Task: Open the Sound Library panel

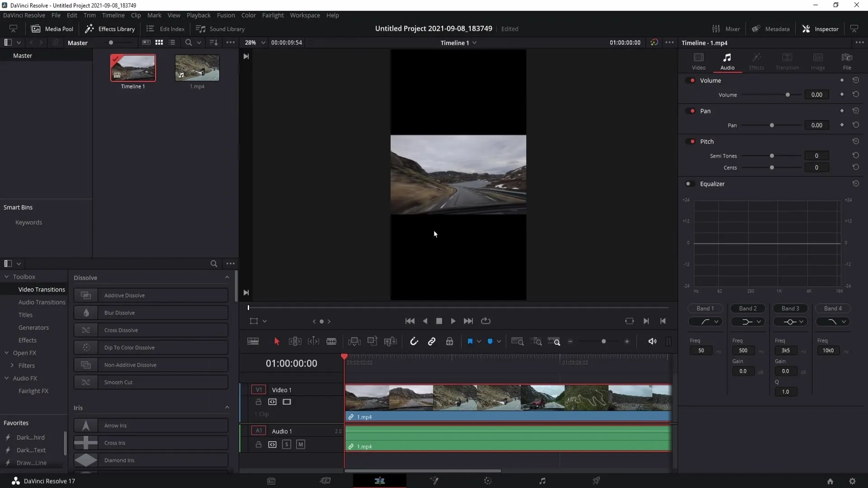Action: coord(220,29)
